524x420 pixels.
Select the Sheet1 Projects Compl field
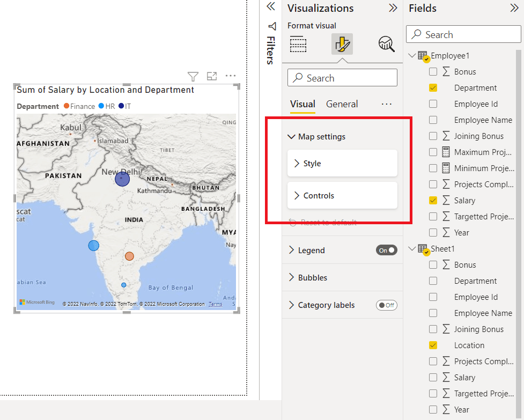(484, 361)
